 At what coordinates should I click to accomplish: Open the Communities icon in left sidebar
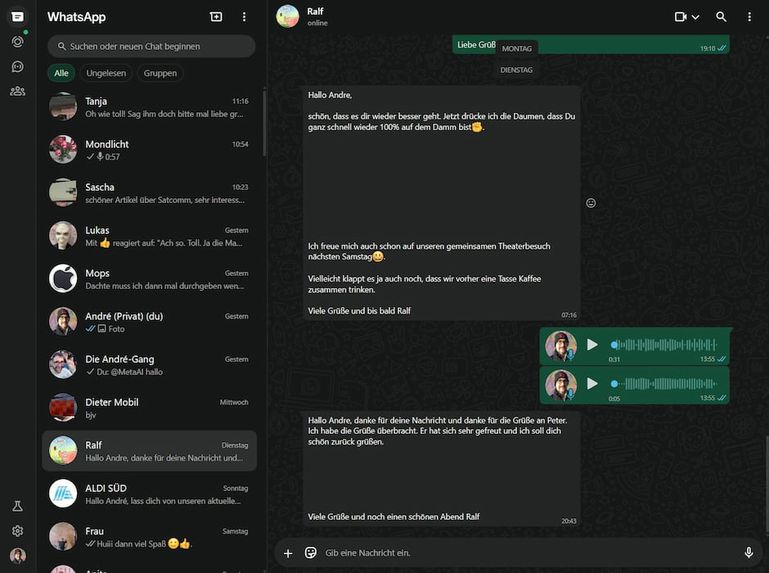17,91
